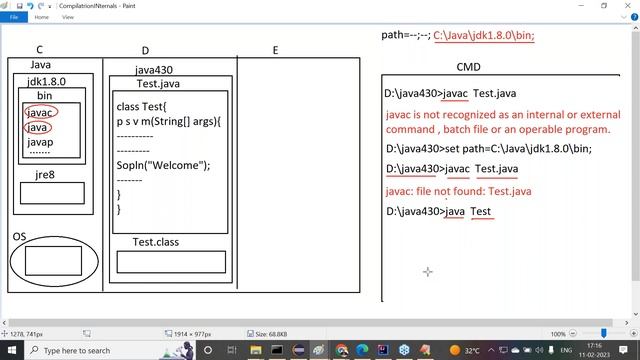Viewport: 640px width, 360px height.
Task: Click the active Paint icon on taskbar
Action: 319,350
